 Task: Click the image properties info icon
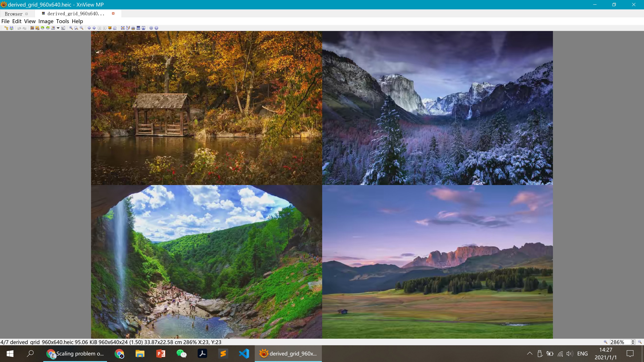tap(115, 28)
